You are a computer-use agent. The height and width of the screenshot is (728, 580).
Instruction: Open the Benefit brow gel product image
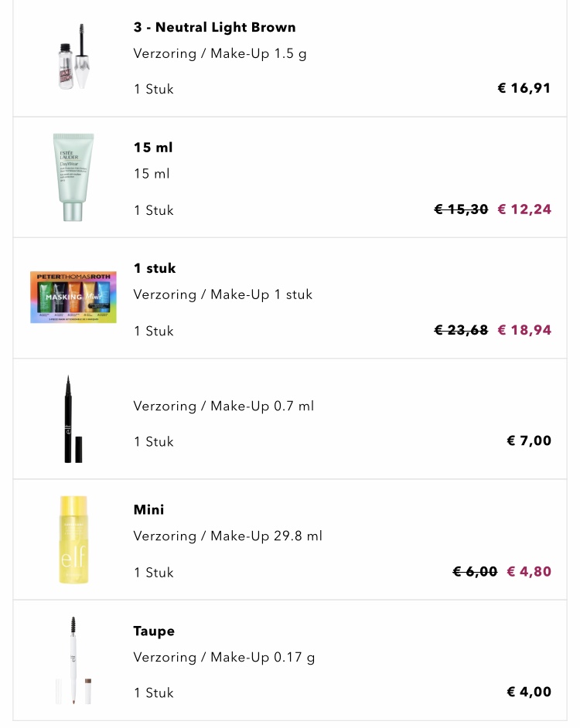click(73, 57)
